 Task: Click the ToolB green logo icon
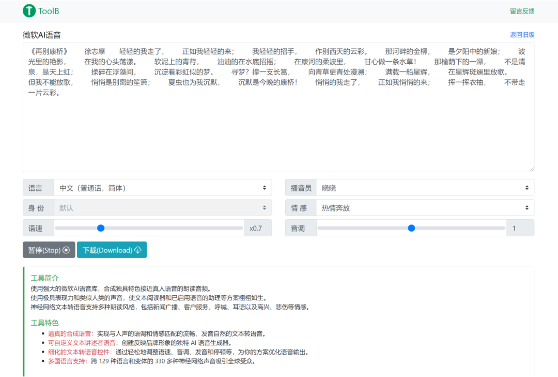coord(29,11)
